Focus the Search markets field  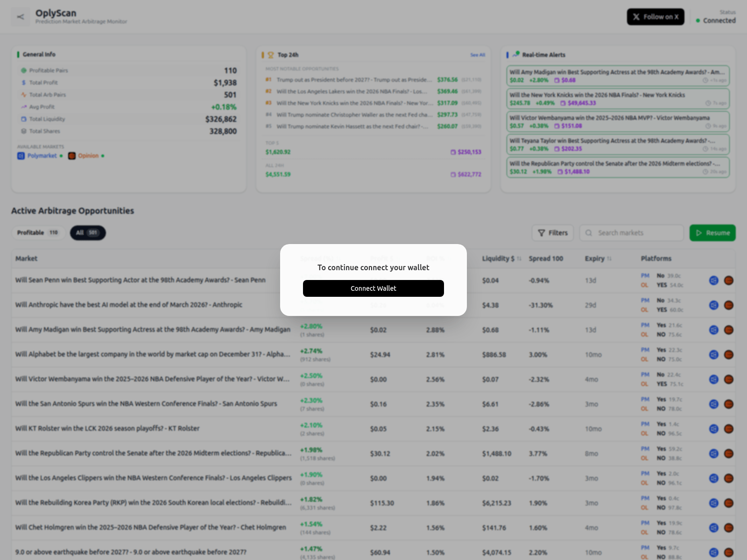point(632,233)
